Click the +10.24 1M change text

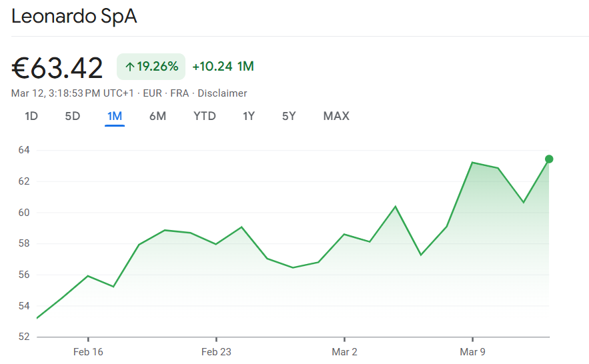[x=223, y=67]
